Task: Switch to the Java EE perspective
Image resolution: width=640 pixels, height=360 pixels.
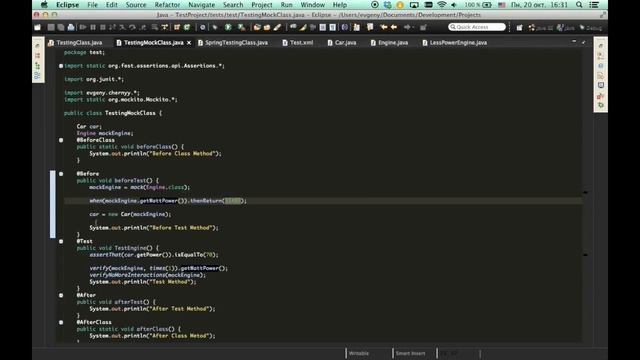Action: coord(540,28)
